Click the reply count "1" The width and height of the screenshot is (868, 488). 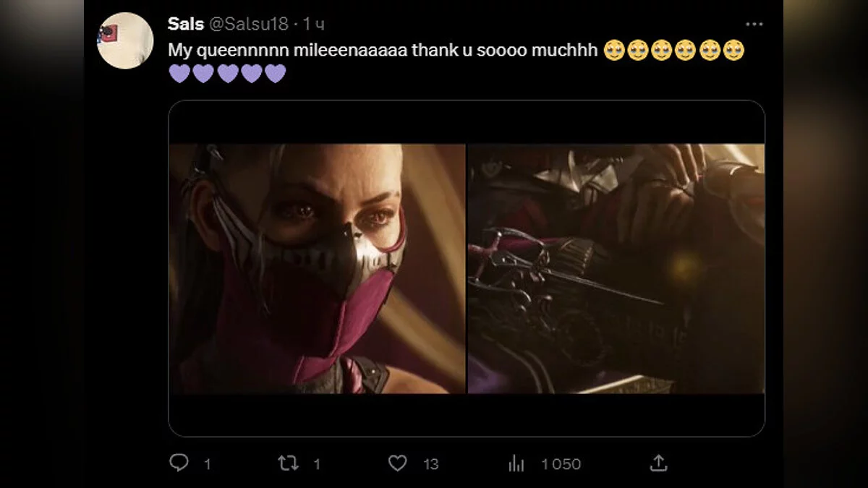click(207, 464)
